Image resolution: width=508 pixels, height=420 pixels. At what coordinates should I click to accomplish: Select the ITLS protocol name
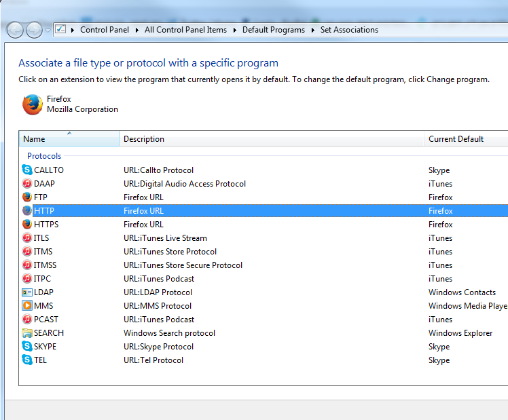(41, 238)
